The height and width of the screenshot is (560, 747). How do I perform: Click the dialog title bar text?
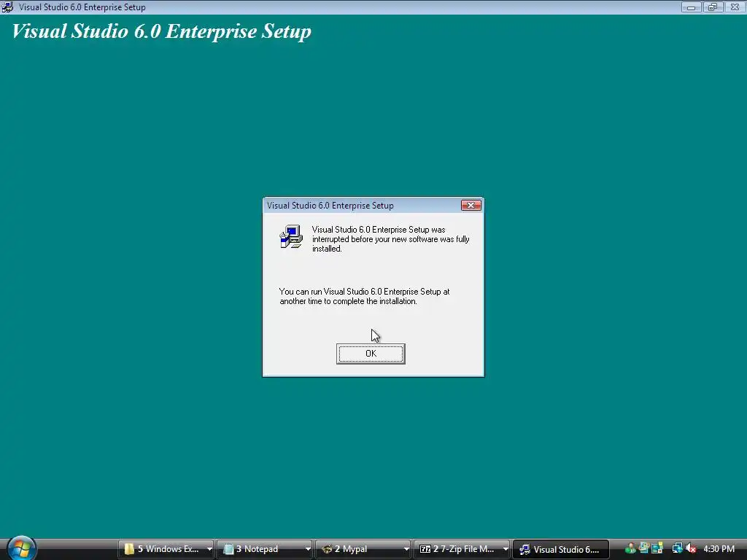click(x=330, y=205)
